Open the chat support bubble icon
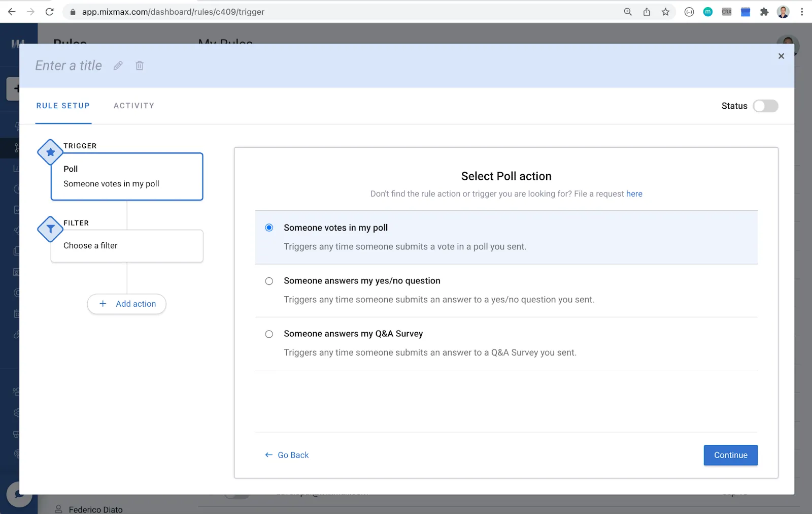The width and height of the screenshot is (812, 514). 19,494
